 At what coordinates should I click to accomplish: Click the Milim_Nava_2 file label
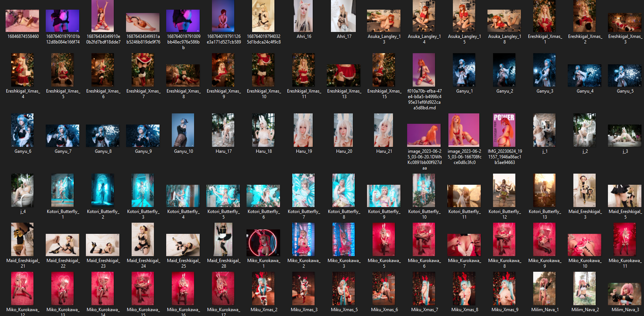[x=585, y=310]
